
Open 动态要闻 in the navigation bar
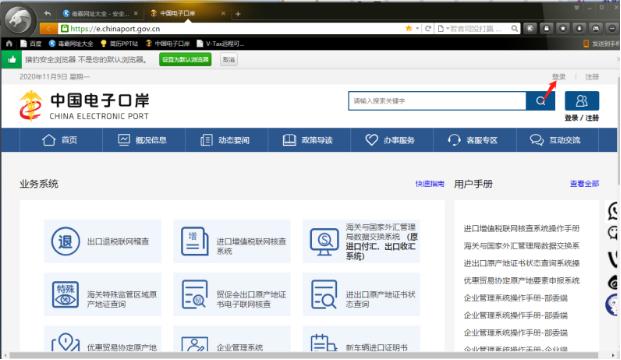coord(225,140)
